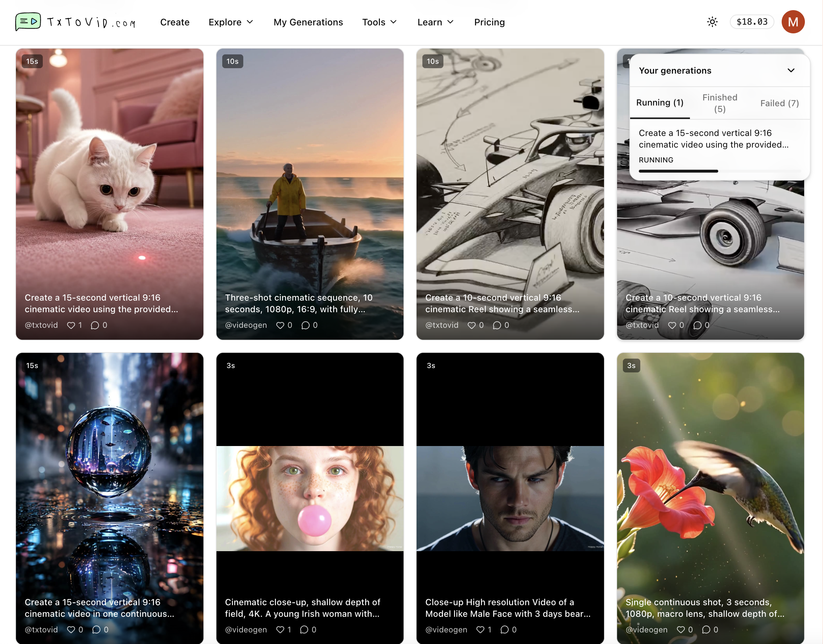Viewport: 823px width, 644px height.
Task: Open @videogen profile on hummingbird card
Action: (x=646, y=629)
